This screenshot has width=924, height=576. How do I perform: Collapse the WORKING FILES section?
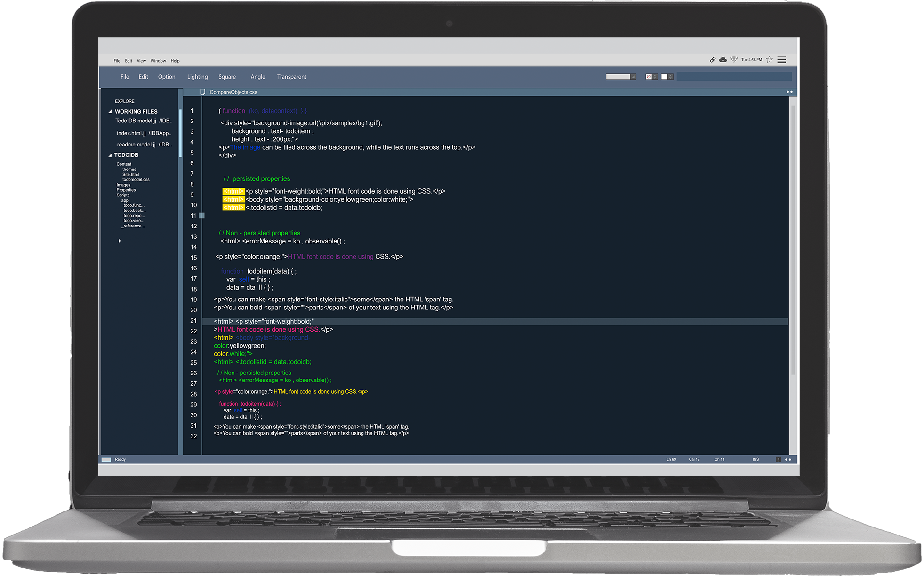pos(110,112)
